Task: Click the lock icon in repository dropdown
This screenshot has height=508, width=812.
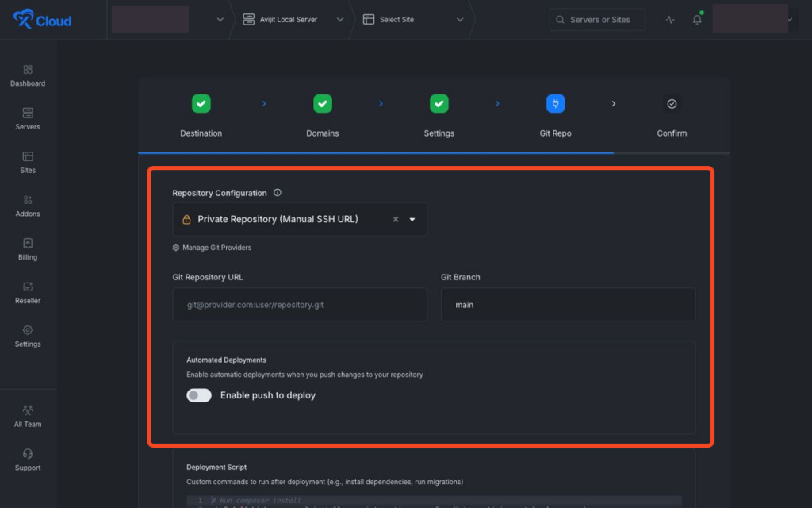Action: tap(186, 220)
